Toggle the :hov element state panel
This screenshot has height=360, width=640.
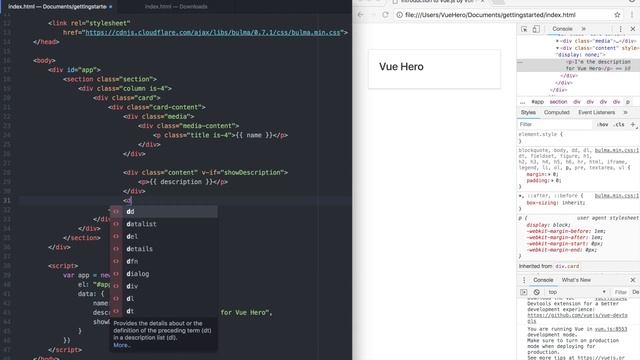pos(602,124)
